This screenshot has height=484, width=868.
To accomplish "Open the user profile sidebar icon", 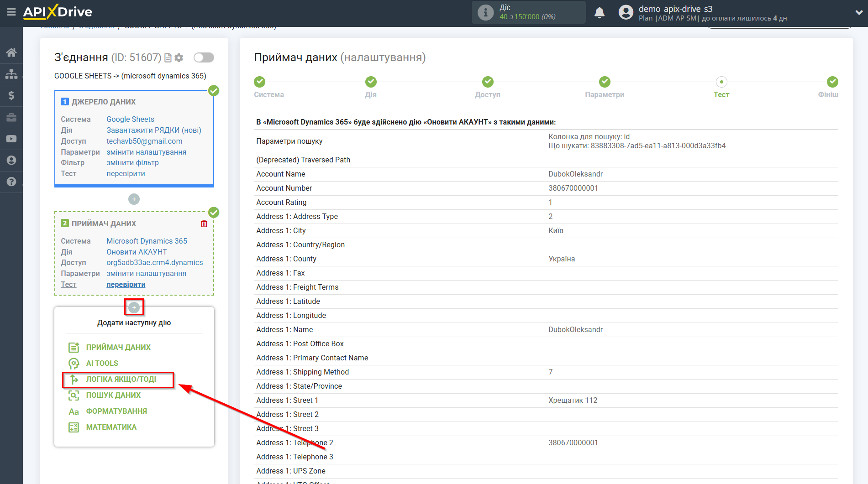I will point(11,160).
